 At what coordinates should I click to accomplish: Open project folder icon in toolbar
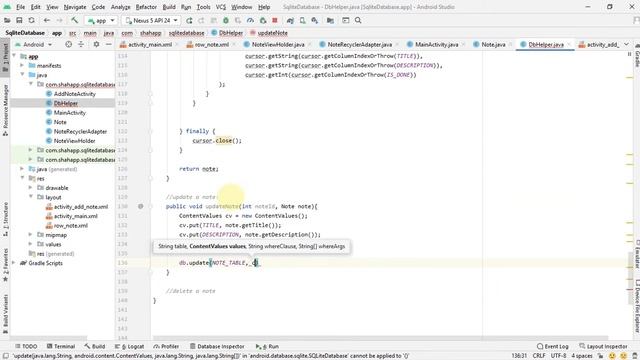pyautogui.click(x=7, y=20)
